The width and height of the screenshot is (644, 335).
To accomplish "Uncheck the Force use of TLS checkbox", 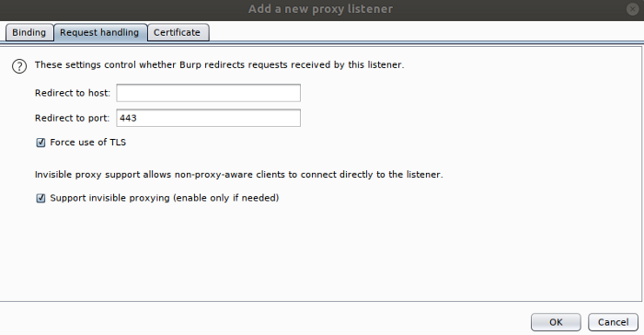I will click(x=40, y=143).
